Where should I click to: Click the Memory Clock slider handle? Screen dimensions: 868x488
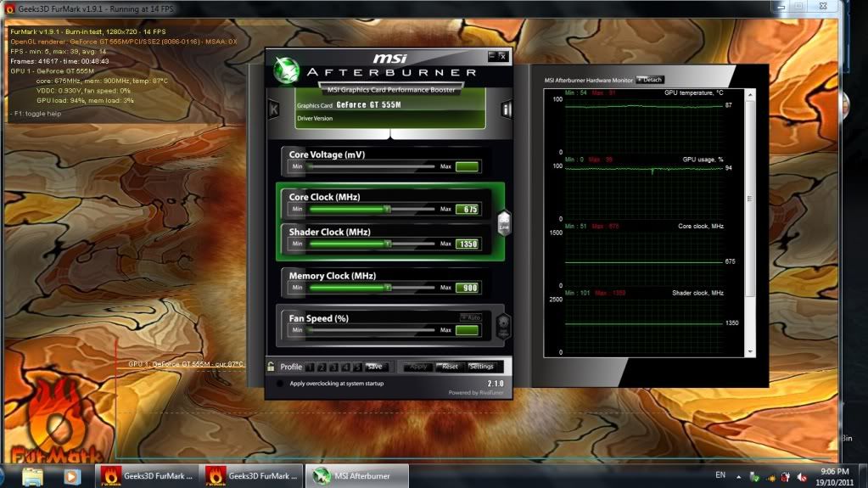click(x=387, y=288)
